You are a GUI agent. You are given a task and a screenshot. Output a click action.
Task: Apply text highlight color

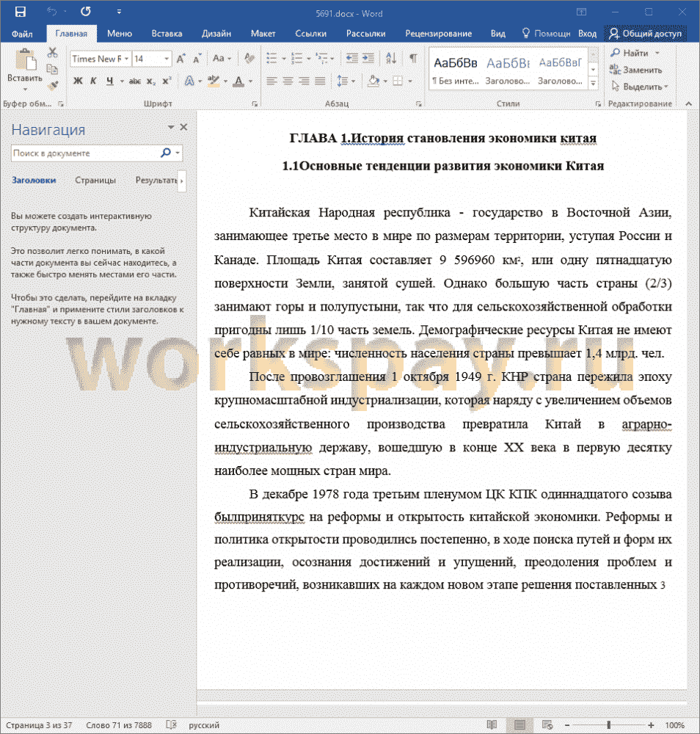click(x=214, y=81)
